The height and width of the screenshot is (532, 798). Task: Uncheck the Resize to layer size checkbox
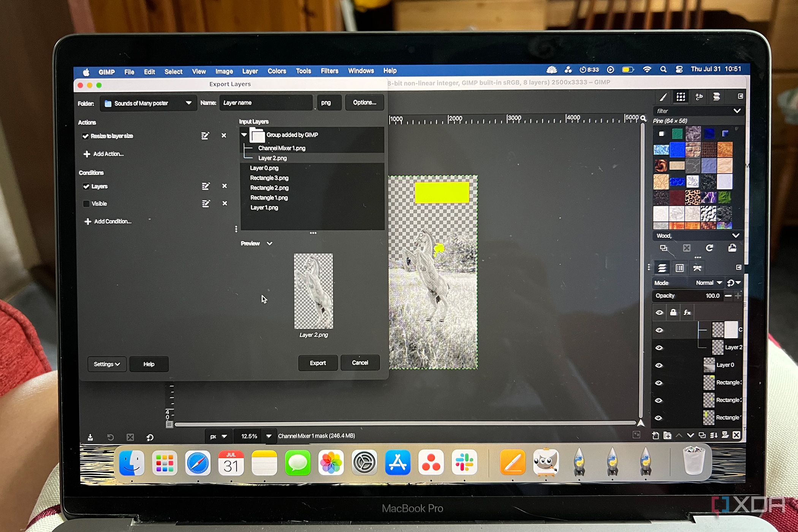coord(85,136)
